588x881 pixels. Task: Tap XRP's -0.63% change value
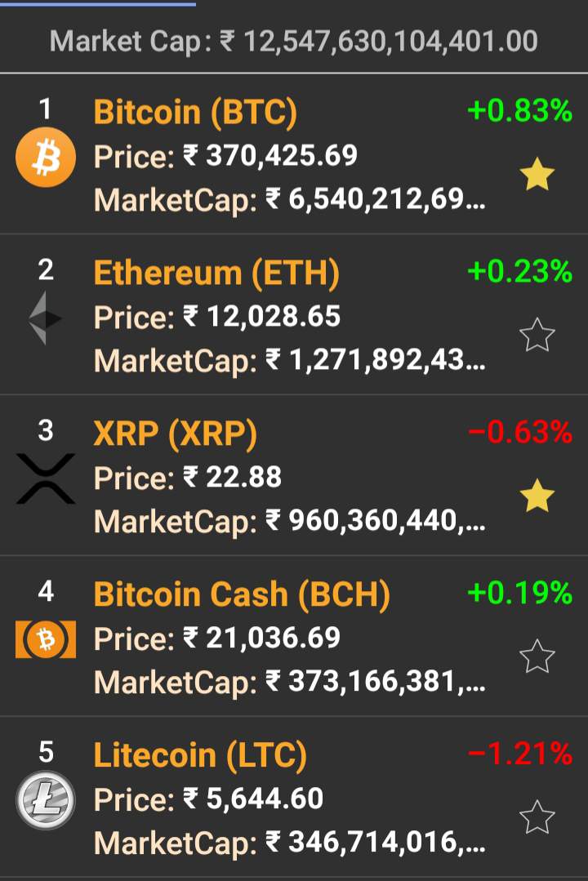pos(519,432)
